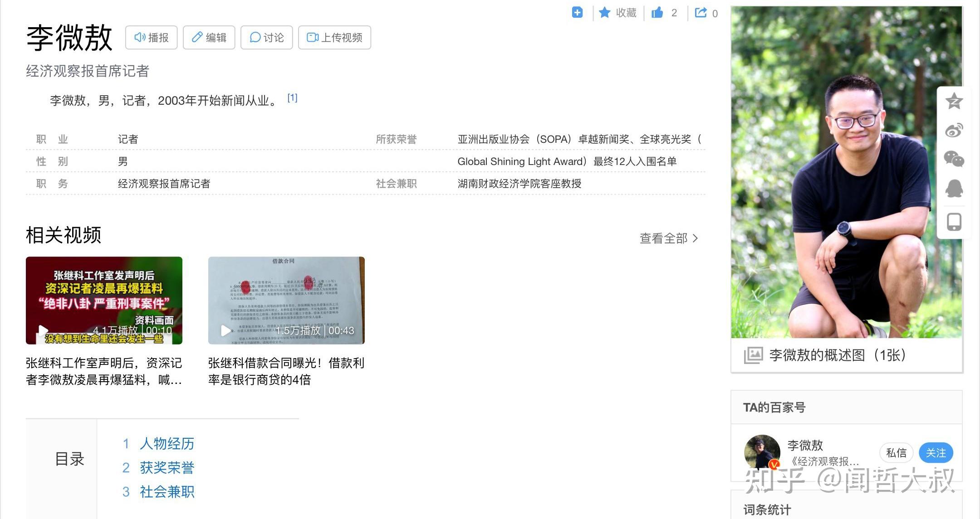Click the 播报 audio button
The width and height of the screenshot is (980, 519).
click(x=152, y=38)
